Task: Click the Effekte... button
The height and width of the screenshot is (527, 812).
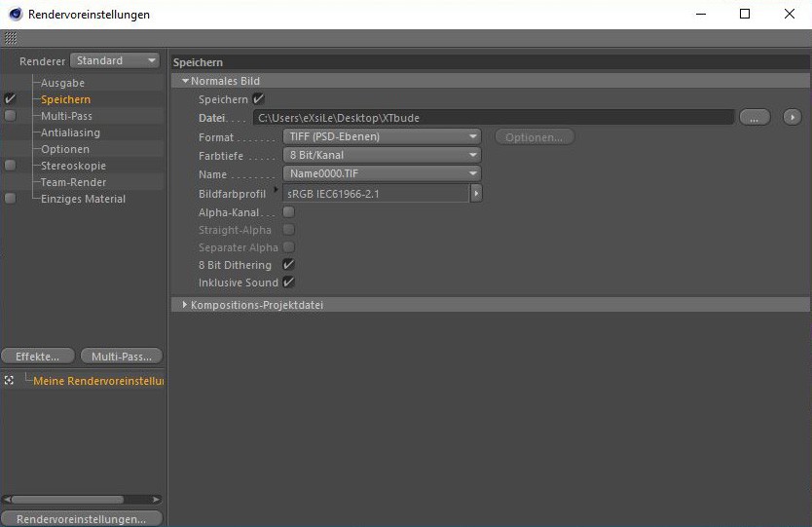Action: point(37,357)
